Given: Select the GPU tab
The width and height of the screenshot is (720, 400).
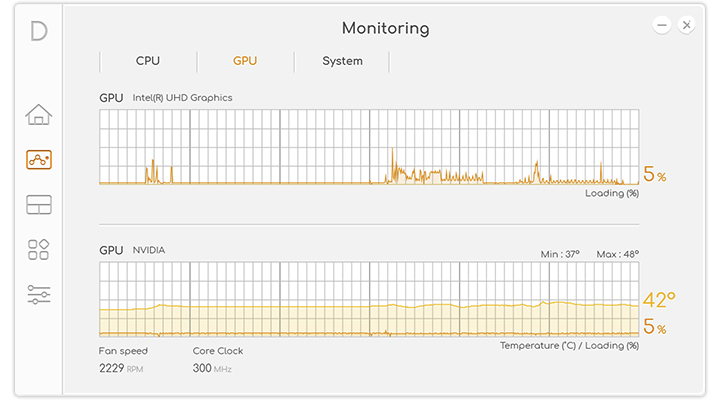Looking at the screenshot, I should coord(245,61).
